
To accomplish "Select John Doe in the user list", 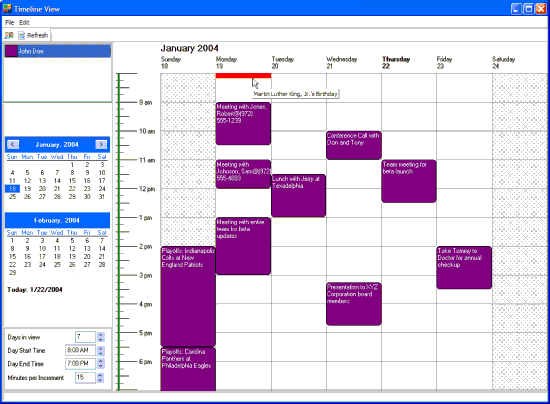I will (58, 51).
